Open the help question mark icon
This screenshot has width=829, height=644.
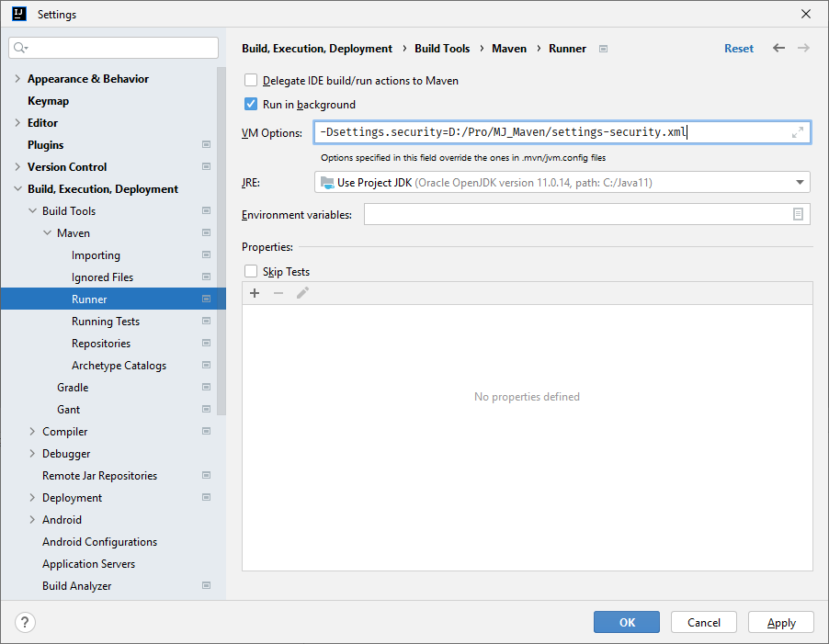(25, 622)
